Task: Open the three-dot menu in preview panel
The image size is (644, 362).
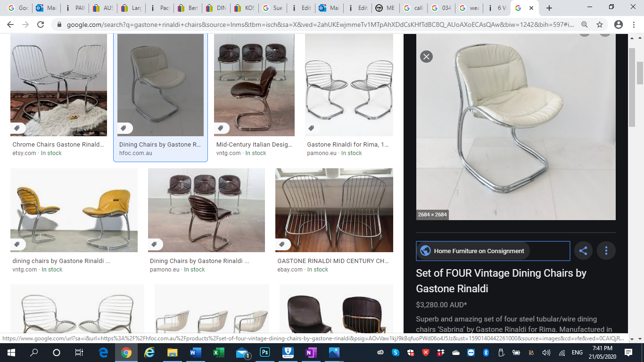Action: (x=606, y=251)
